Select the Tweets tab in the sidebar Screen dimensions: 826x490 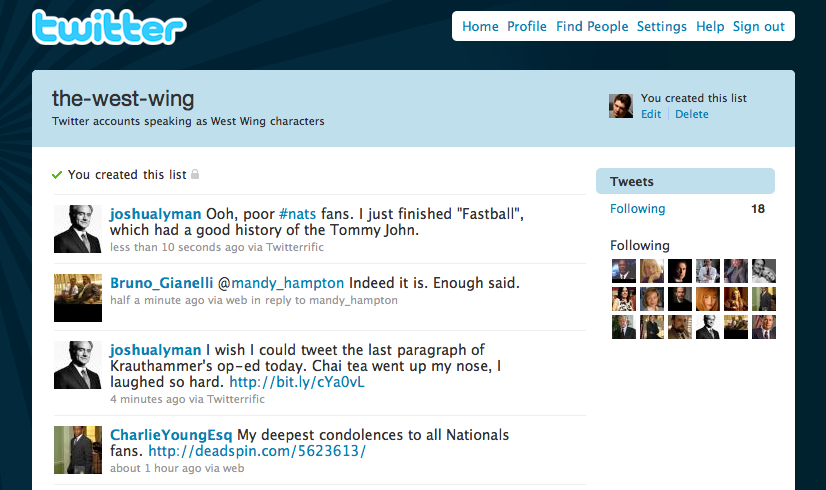coord(685,181)
